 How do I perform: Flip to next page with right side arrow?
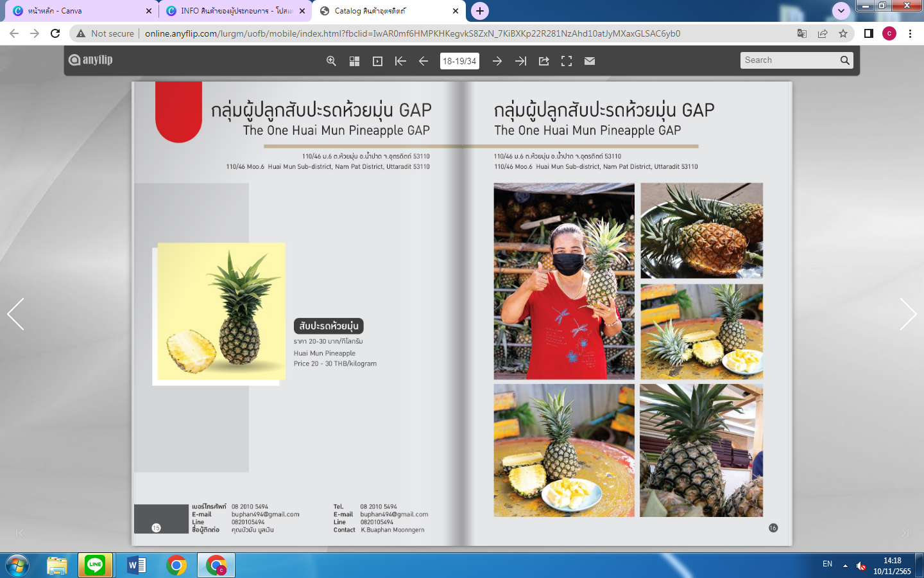[907, 314]
